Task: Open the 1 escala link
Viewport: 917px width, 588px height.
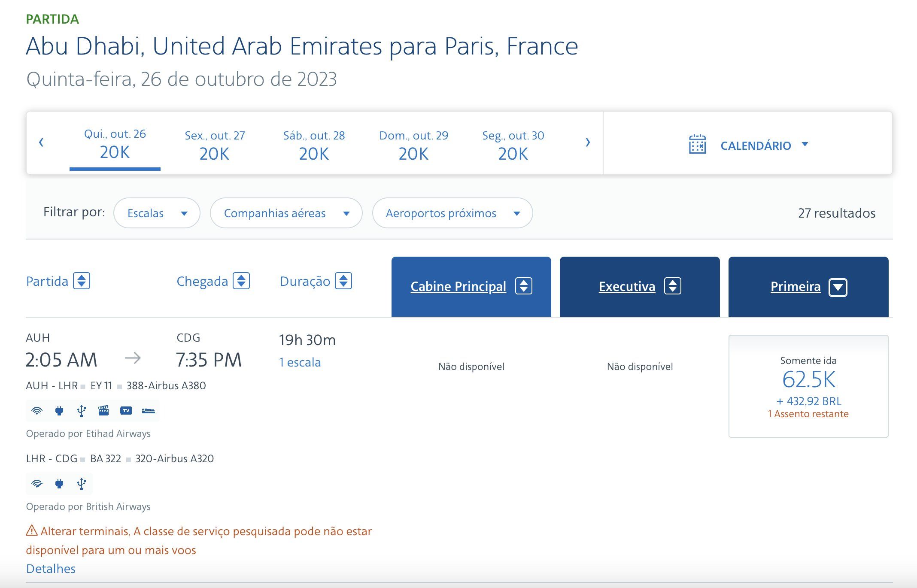Action: coord(300,362)
